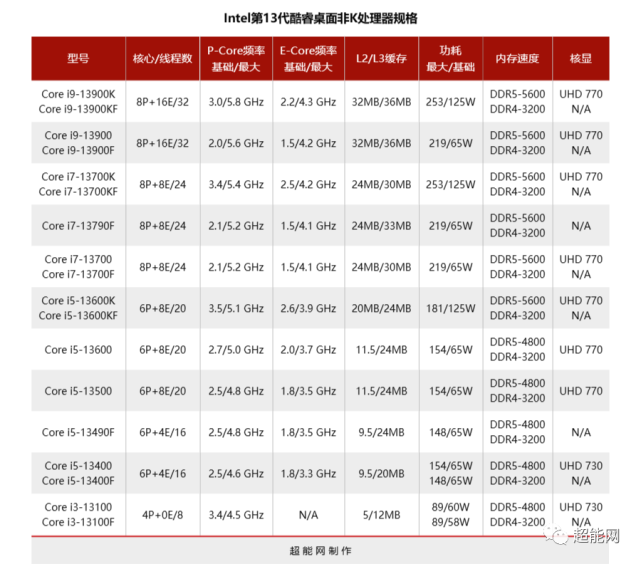
Task: Click "6P+8E/20" in the Core i5-13500 row
Action: click(162, 391)
